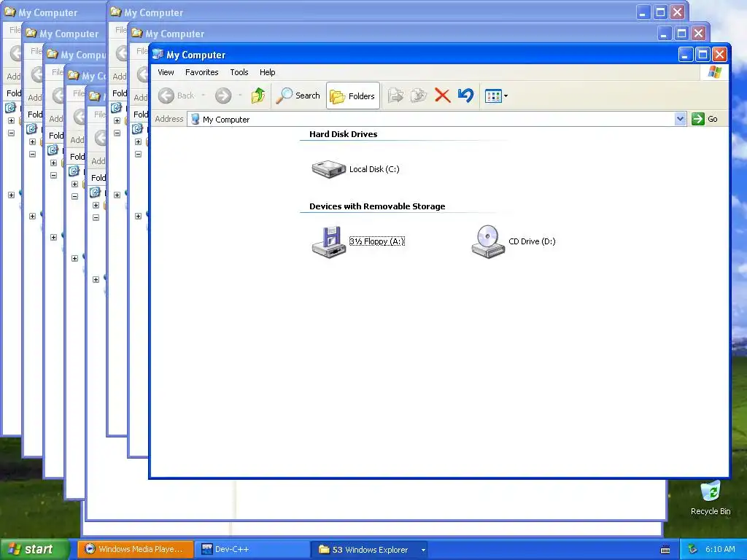
Task: Click the Start button
Action: 34,550
